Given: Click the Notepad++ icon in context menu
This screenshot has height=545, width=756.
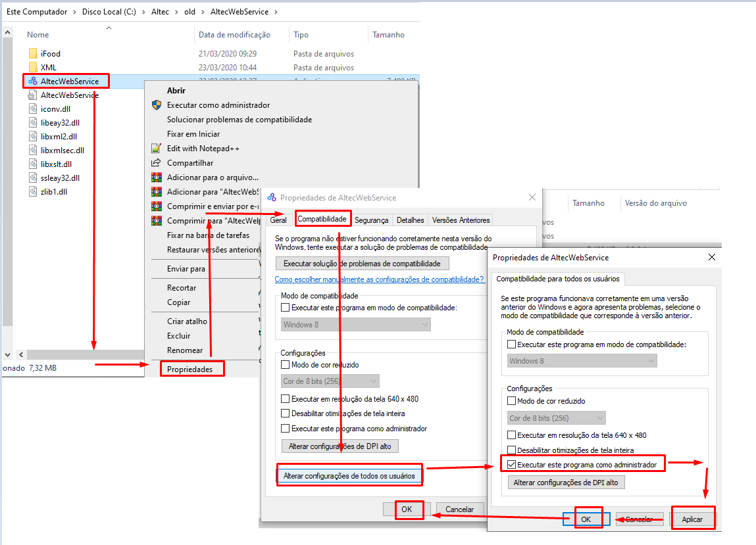Looking at the screenshot, I should tap(156, 149).
